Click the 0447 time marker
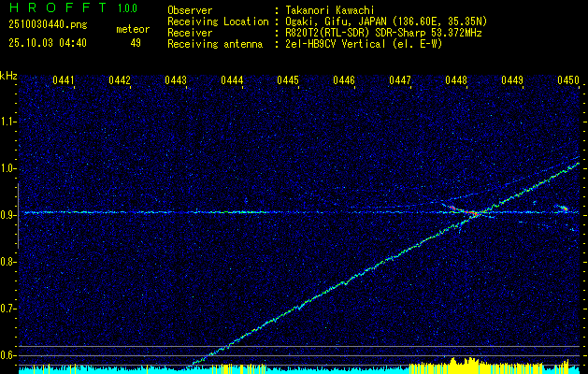Screen dimensions: 588x374 [x=400, y=80]
